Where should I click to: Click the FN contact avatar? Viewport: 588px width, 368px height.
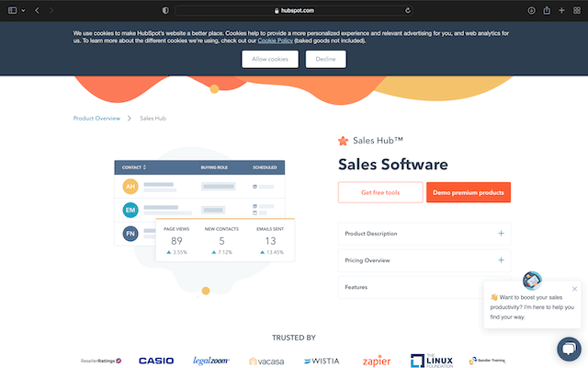[x=130, y=234]
